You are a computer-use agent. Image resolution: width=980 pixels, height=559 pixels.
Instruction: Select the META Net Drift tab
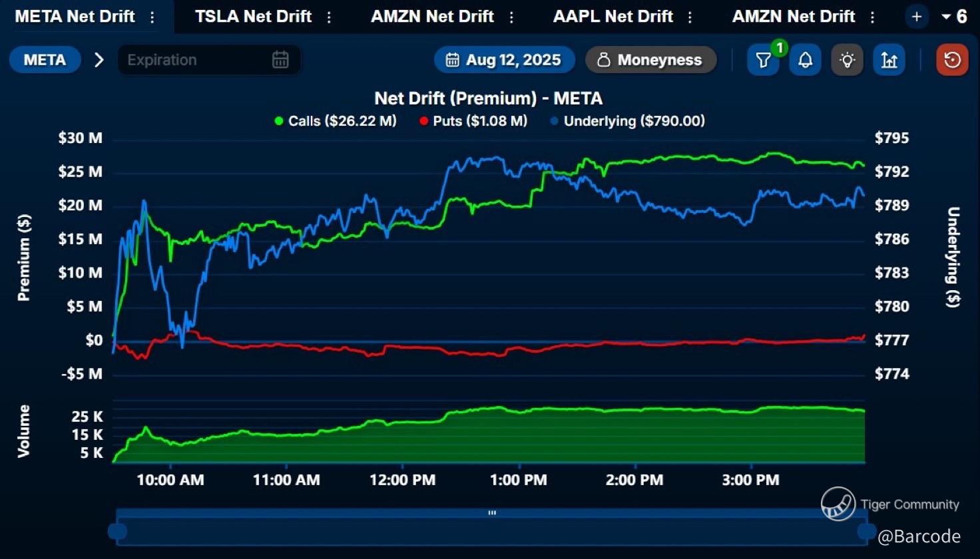(75, 17)
